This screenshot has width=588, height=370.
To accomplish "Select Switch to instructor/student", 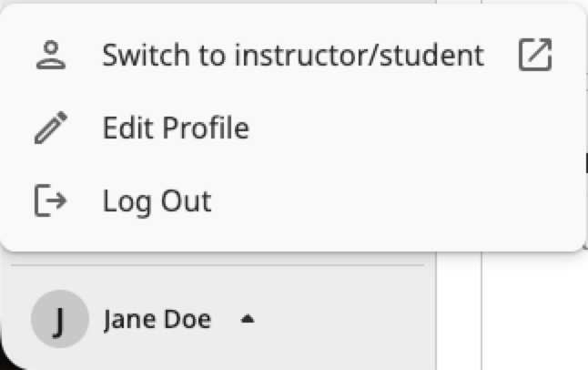I will [293, 55].
